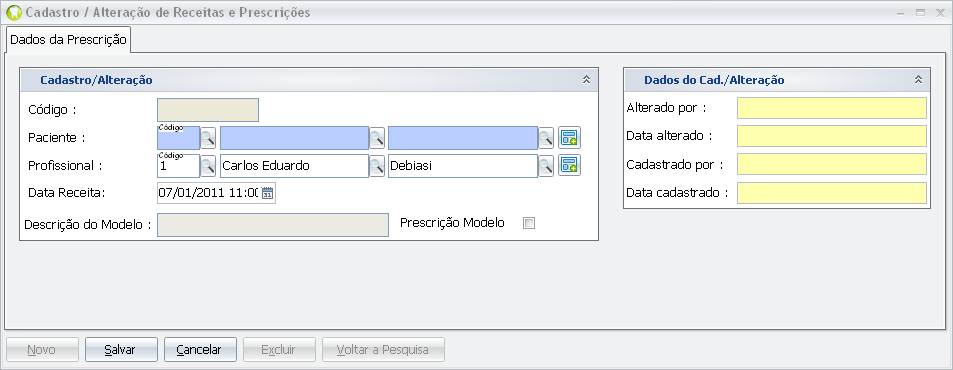Image resolution: width=953 pixels, height=370 pixels.
Task: Click the Paciente : label
Action: [x=56, y=138]
